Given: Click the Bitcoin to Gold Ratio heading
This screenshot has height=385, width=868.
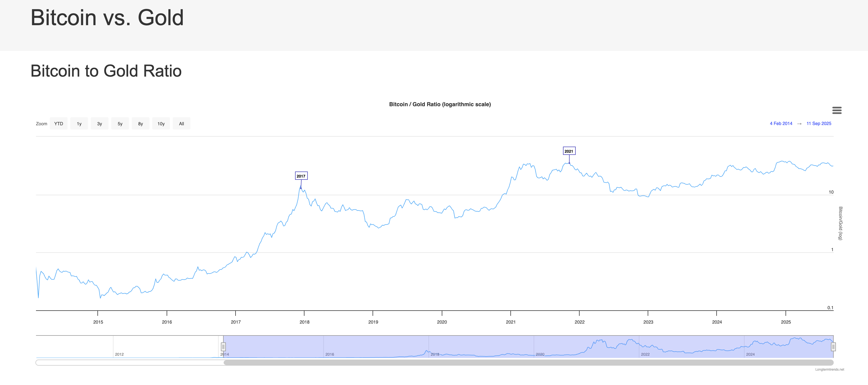Looking at the screenshot, I should tap(106, 71).
